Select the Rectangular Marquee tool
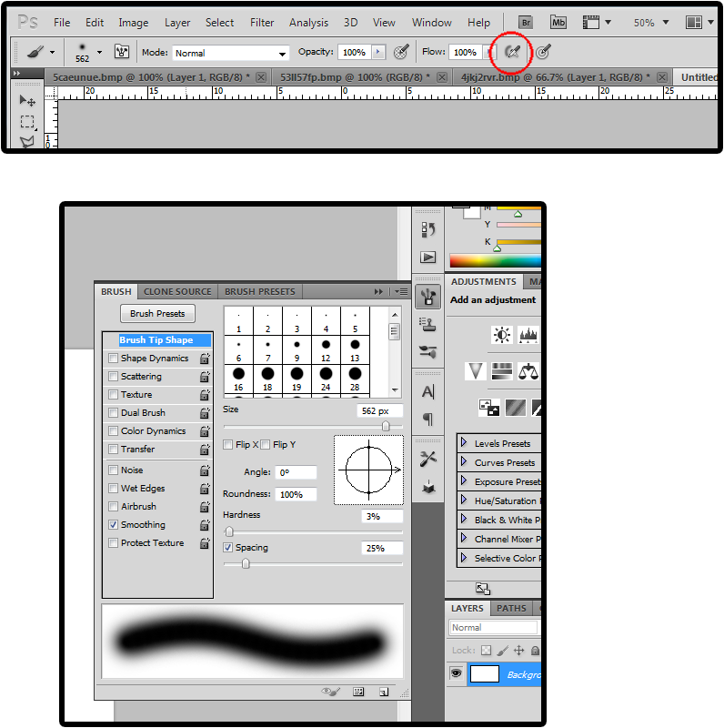 (x=28, y=121)
